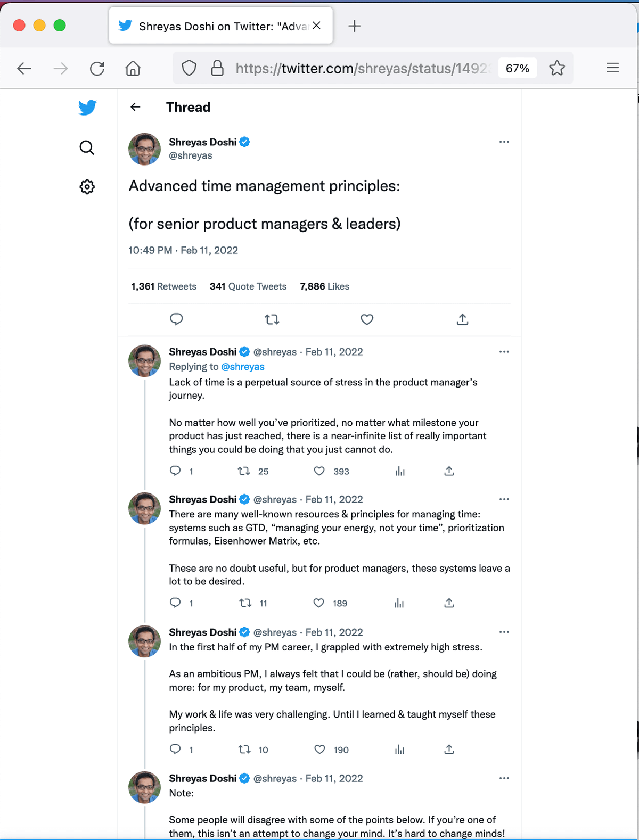Bookmark this page with the star icon
The width and height of the screenshot is (639, 840).
tap(557, 68)
